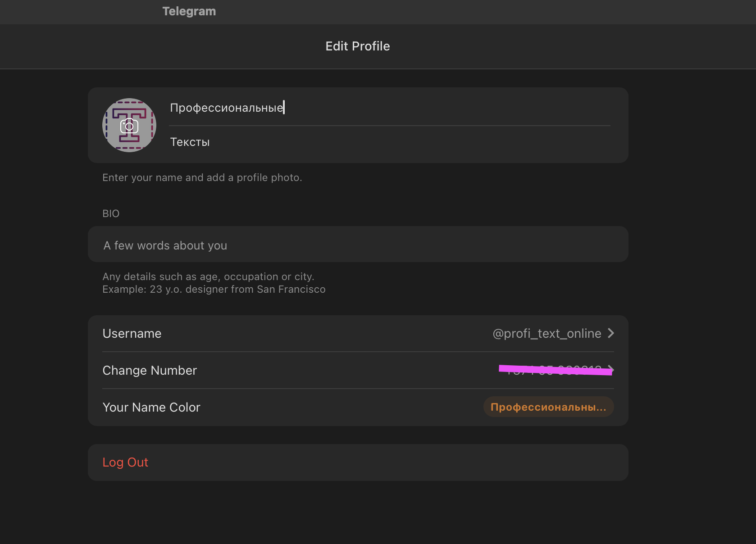Click the BIO section heading
The height and width of the screenshot is (544, 756).
tap(111, 213)
